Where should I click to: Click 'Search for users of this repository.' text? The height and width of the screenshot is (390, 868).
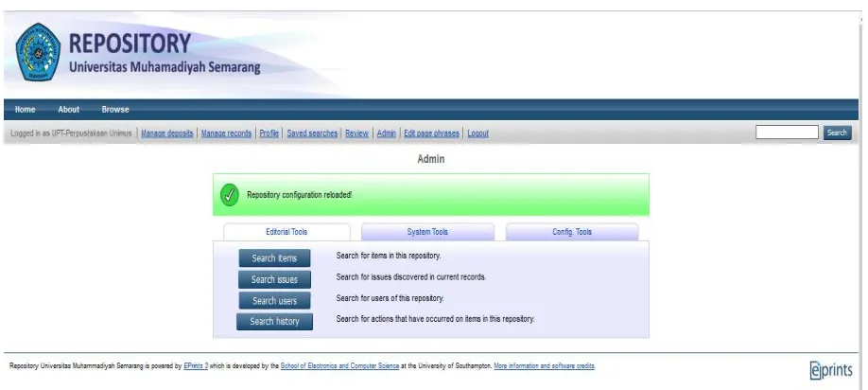[390, 298]
